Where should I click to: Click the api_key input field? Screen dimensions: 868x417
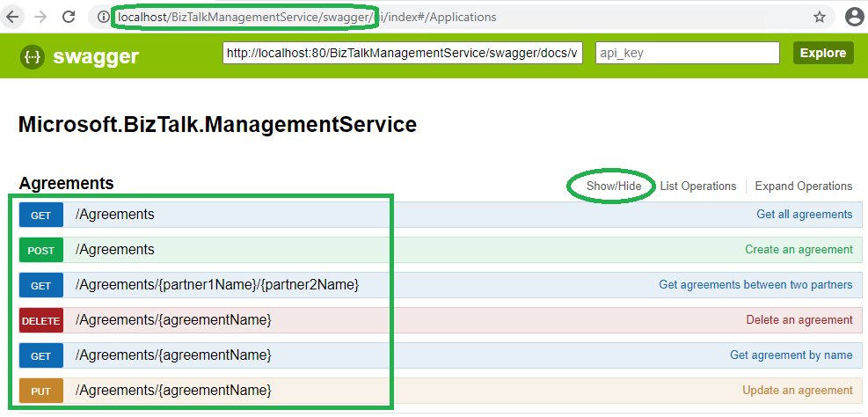click(688, 53)
